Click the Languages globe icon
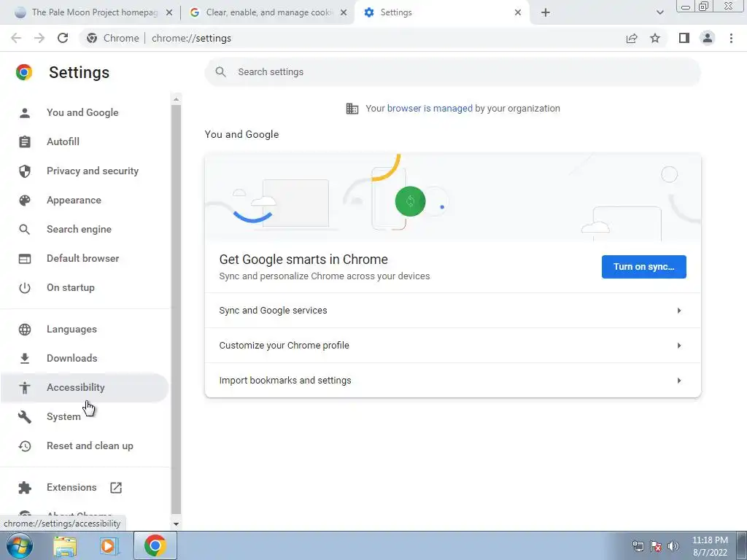The image size is (747, 560). pyautogui.click(x=25, y=330)
